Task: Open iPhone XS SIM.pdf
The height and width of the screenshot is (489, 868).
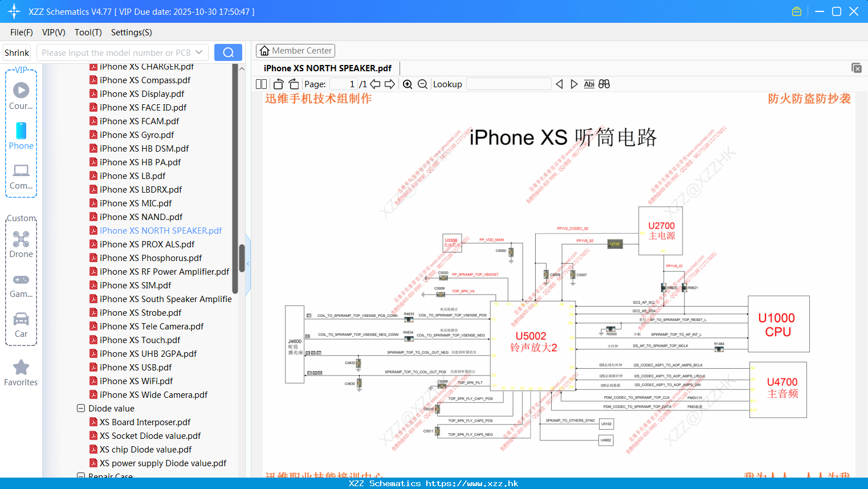Action: [135, 285]
